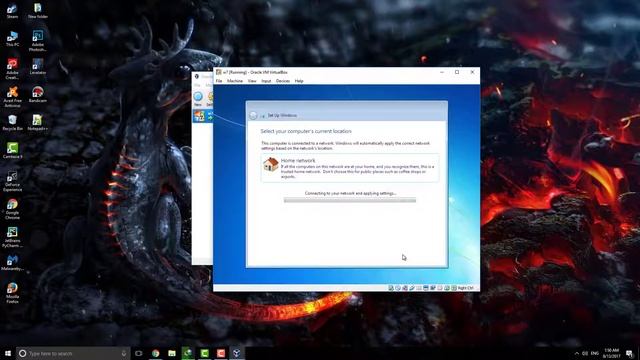The width and height of the screenshot is (640, 360).
Task: Open the Bandicam desktop shortcut
Action: tap(38, 94)
